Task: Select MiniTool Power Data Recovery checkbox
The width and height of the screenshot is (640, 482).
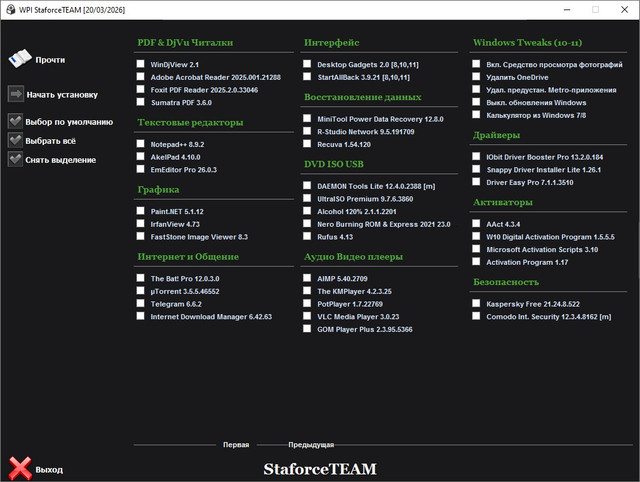Action: click(x=307, y=118)
